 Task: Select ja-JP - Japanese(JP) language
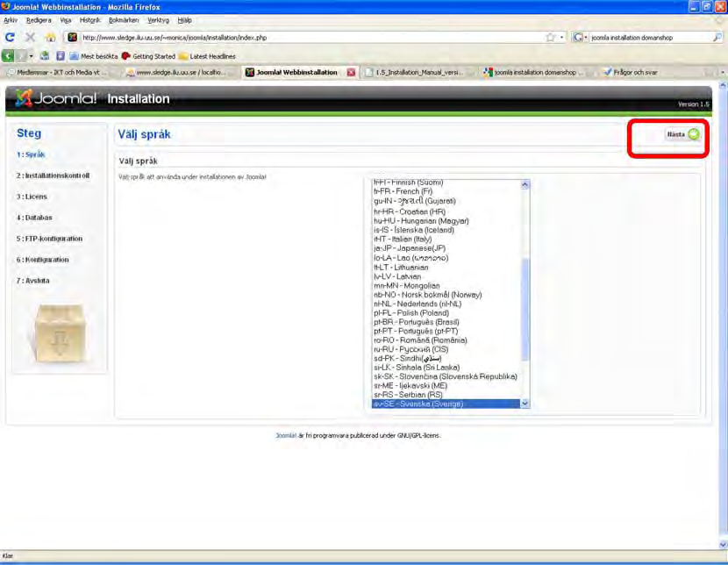click(446, 248)
